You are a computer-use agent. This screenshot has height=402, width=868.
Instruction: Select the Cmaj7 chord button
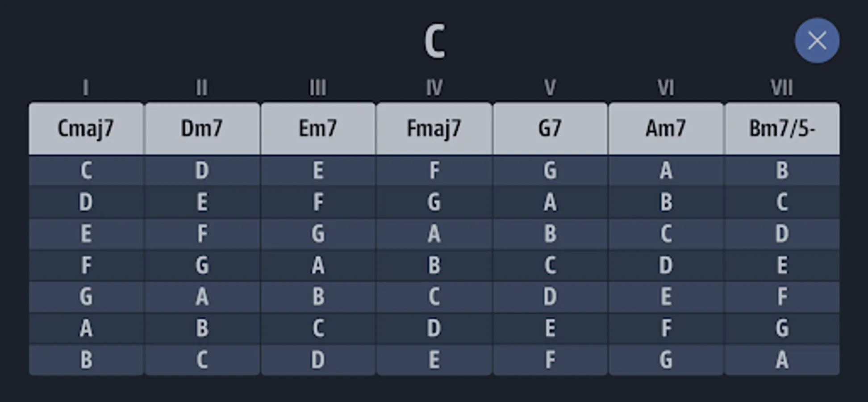86,129
